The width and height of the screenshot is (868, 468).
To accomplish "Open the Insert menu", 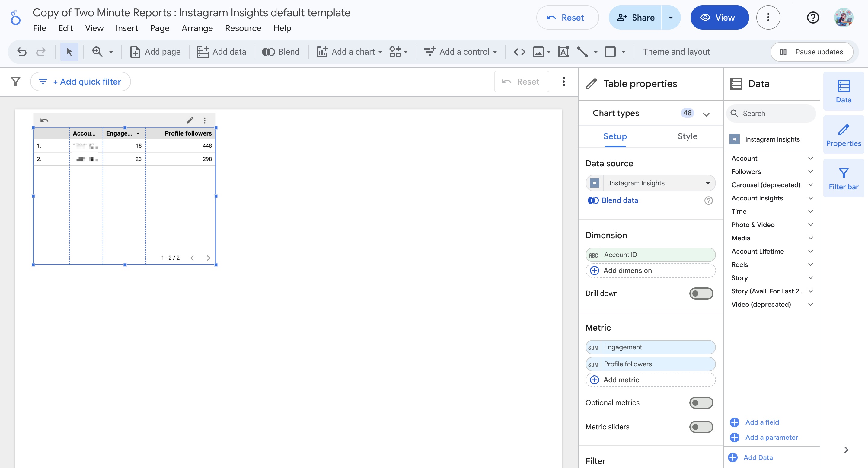I will point(127,28).
